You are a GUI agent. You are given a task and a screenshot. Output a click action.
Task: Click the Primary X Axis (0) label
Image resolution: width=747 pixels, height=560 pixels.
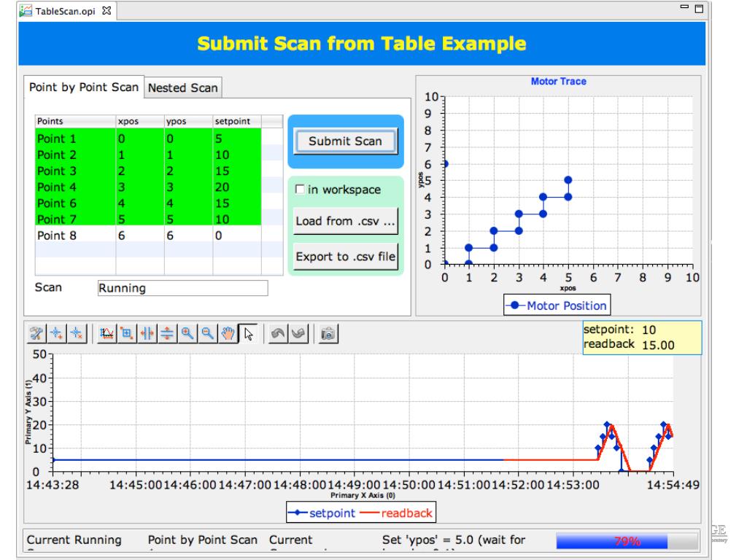coord(363,495)
